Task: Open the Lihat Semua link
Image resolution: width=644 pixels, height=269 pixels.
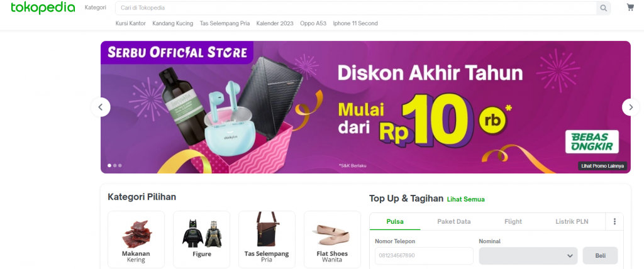Action: click(x=466, y=199)
